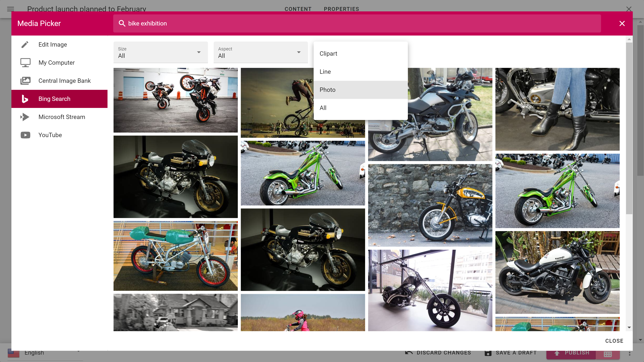Choose the stunt wheelie bikes thumbnail

point(175,100)
